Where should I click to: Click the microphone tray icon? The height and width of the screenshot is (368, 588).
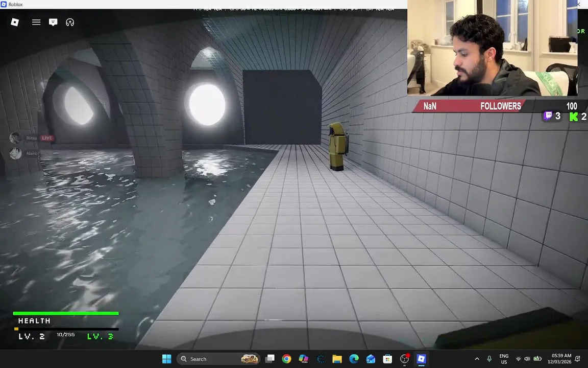point(489,359)
